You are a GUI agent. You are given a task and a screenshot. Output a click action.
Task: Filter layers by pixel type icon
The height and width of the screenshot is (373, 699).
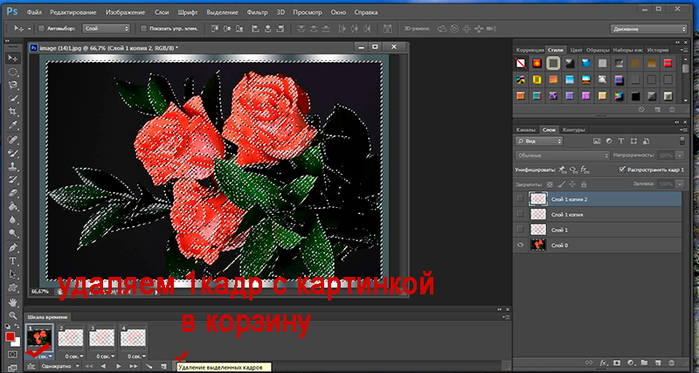(597, 141)
